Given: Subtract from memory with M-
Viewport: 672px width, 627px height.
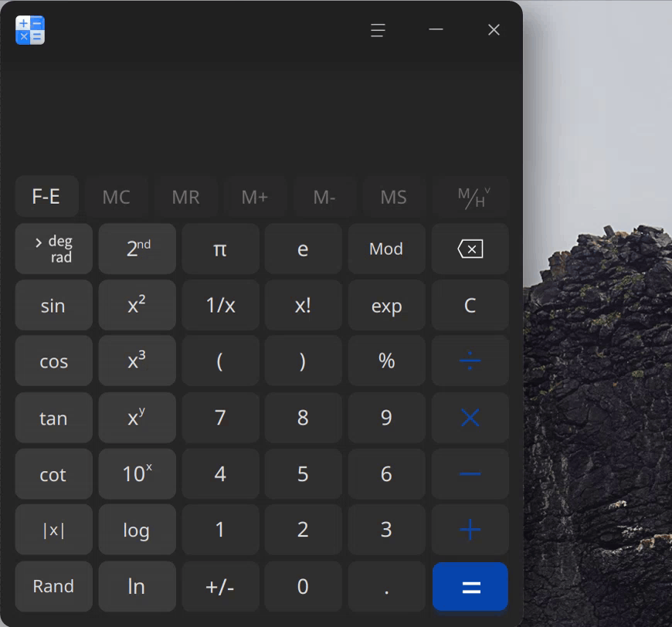Looking at the screenshot, I should (x=324, y=197).
